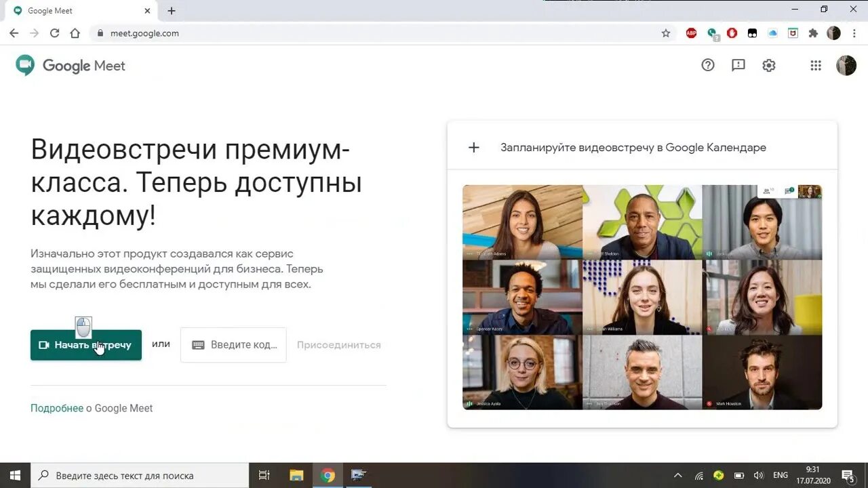Open File Explorer from the taskbar
Screen dimensions: 868x488
296,475
